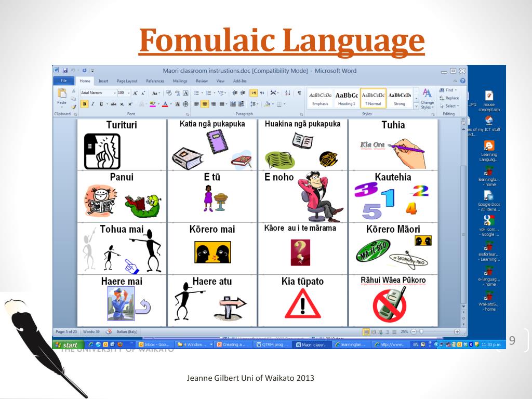The height and width of the screenshot is (399, 532).
Task: Click the Format Painter brush icon
Action: [x=74, y=107]
